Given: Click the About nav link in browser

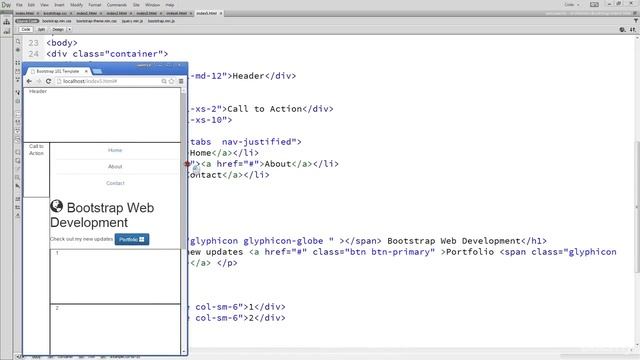Looking at the screenshot, I should 115,167.
